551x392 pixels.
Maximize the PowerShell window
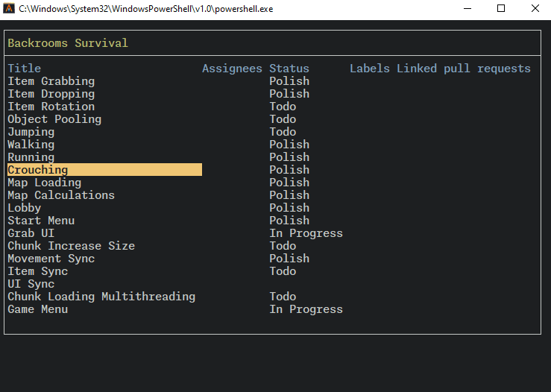tap(501, 8)
